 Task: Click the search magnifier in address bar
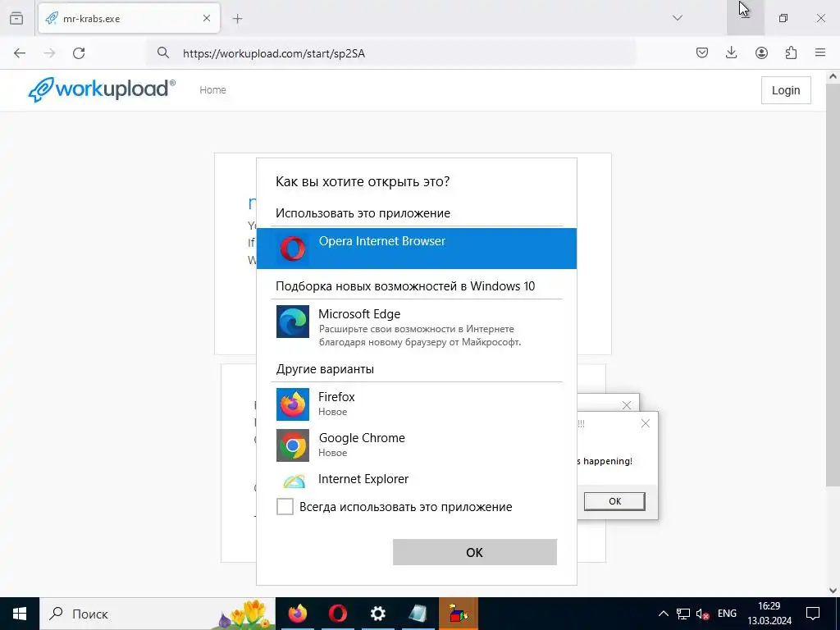[163, 52]
